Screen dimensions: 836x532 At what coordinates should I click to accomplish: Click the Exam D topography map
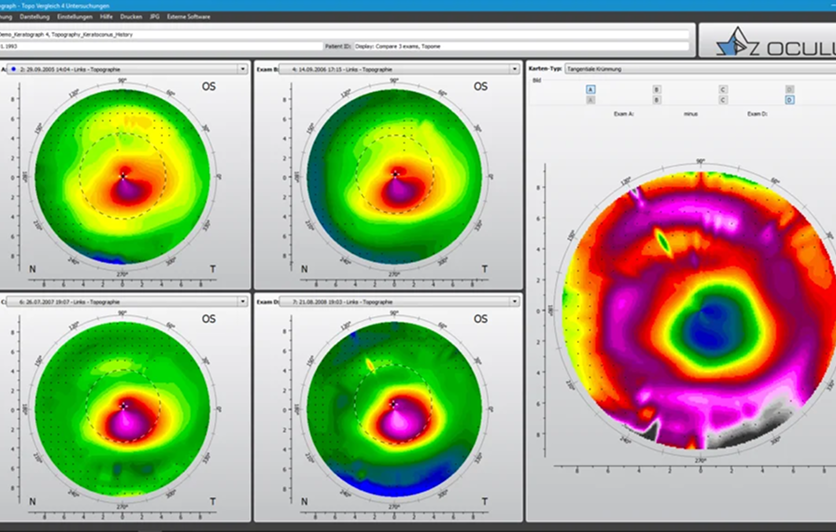(394, 409)
